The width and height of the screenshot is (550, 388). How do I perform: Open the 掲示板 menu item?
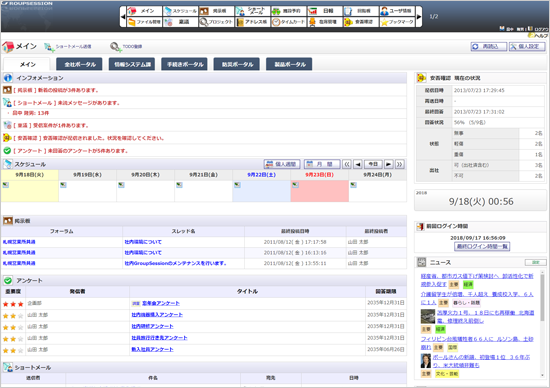click(216, 11)
